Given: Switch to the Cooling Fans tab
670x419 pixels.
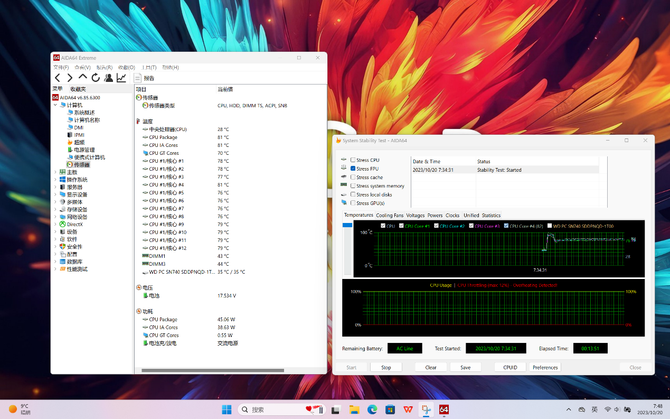Looking at the screenshot, I should [389, 215].
